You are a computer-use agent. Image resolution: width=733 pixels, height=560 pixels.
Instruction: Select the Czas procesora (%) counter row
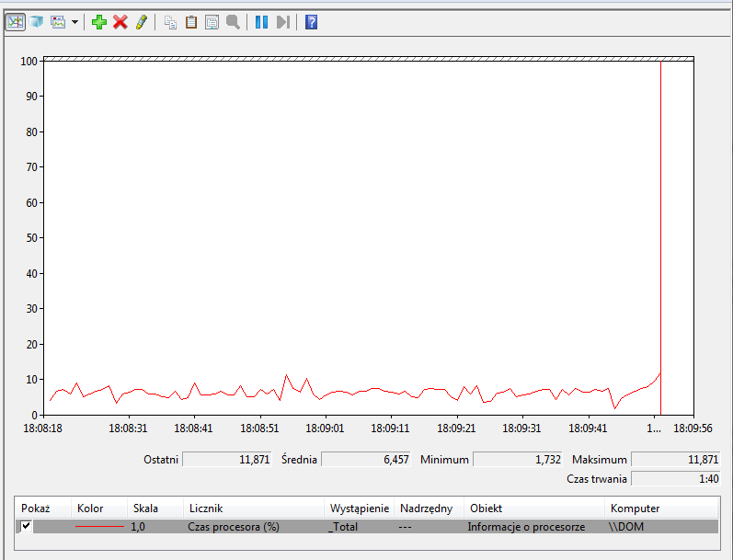(233, 527)
